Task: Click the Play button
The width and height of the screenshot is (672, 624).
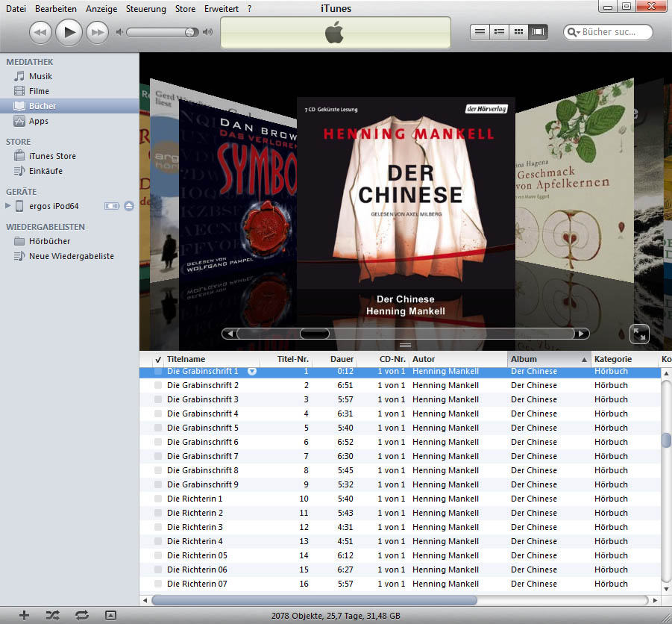Action: [x=69, y=32]
